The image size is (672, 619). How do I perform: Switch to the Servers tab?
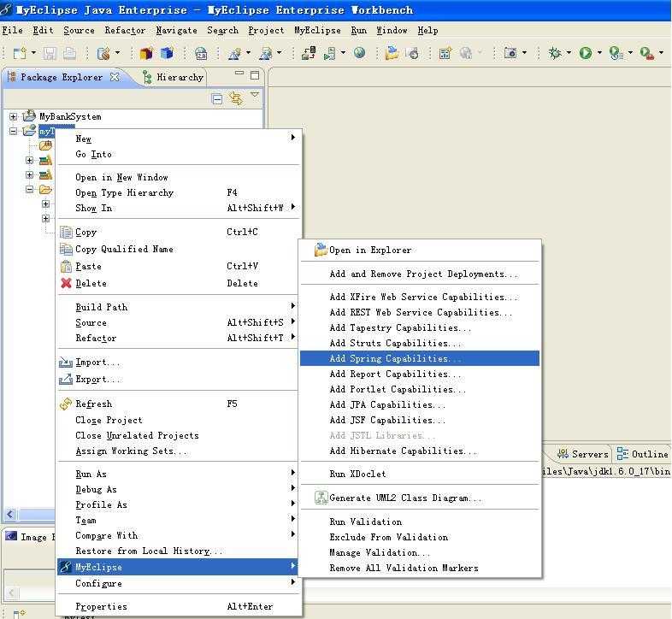coord(583,454)
